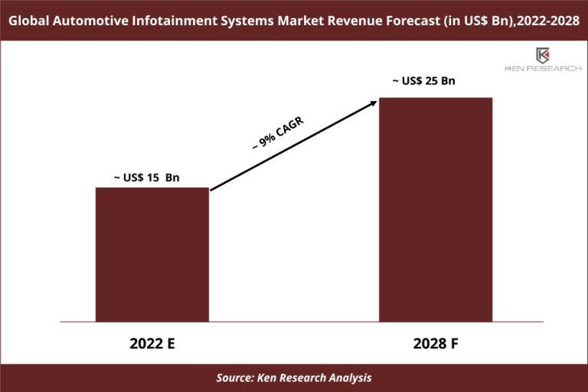Select the 2028 F bar
This screenshot has height=392, width=588.
[x=436, y=210]
